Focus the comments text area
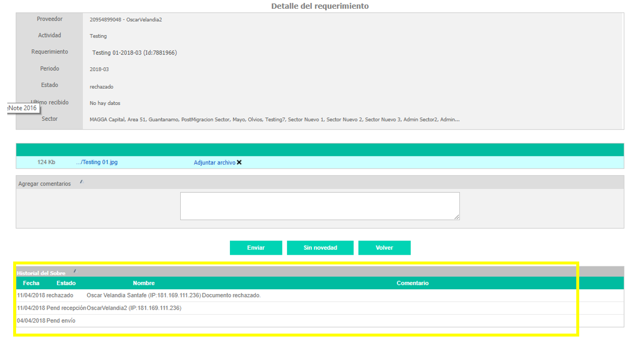 coord(320,206)
